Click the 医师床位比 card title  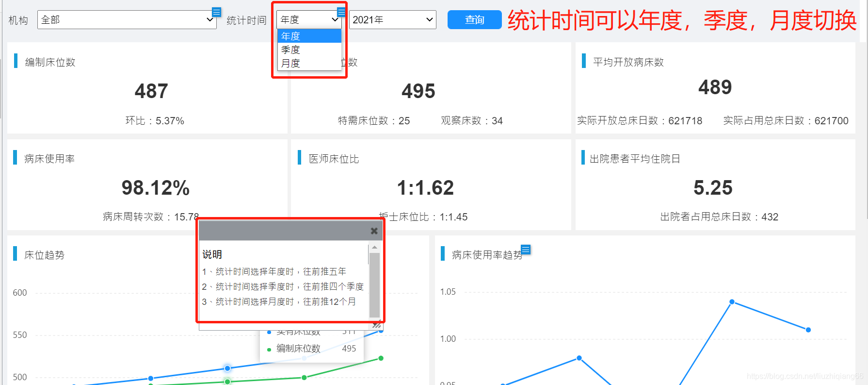(x=334, y=159)
